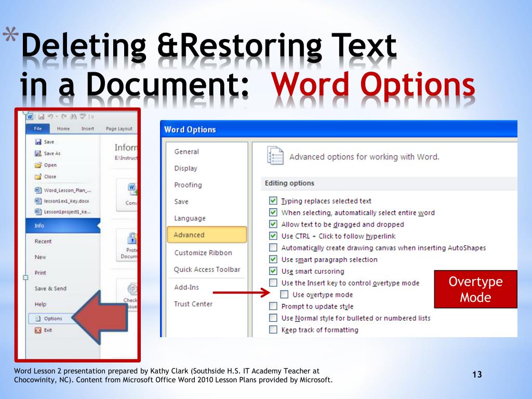Toggle automatically select entire word checkbox
Screen dimensions: 532x399
tap(273, 212)
